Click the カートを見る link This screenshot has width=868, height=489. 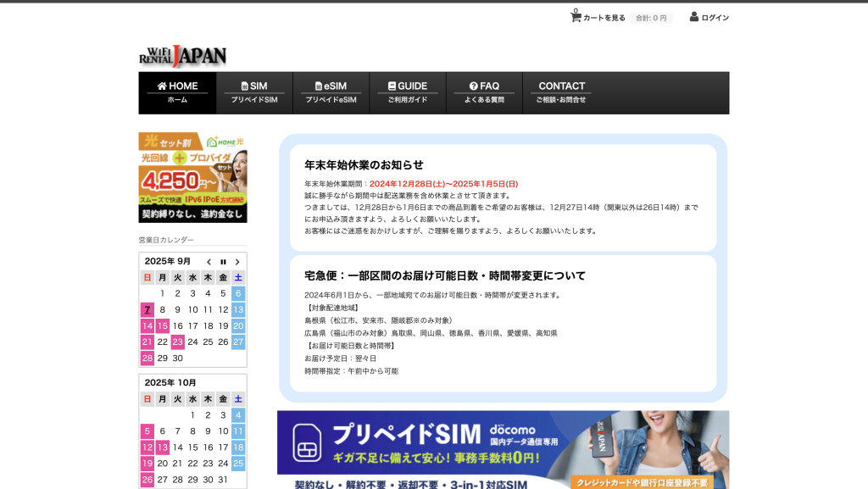[604, 18]
